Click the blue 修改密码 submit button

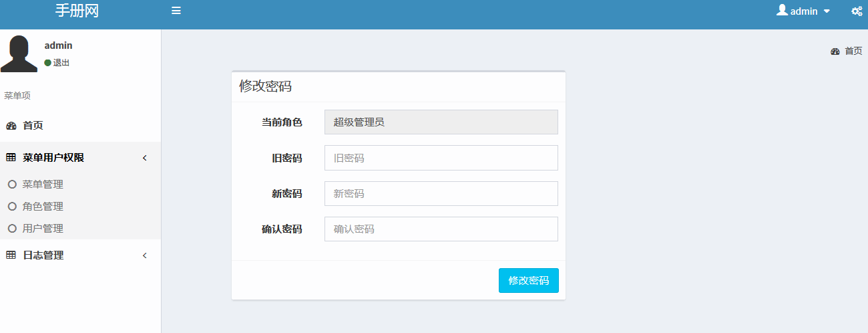click(x=528, y=281)
